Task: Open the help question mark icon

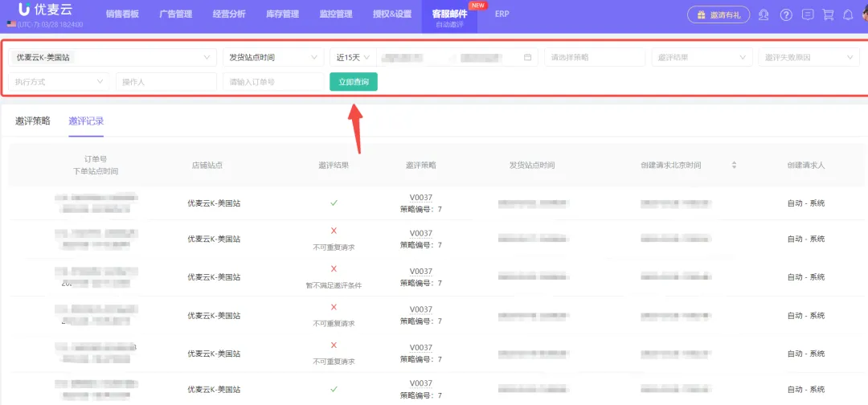Action: pos(786,15)
